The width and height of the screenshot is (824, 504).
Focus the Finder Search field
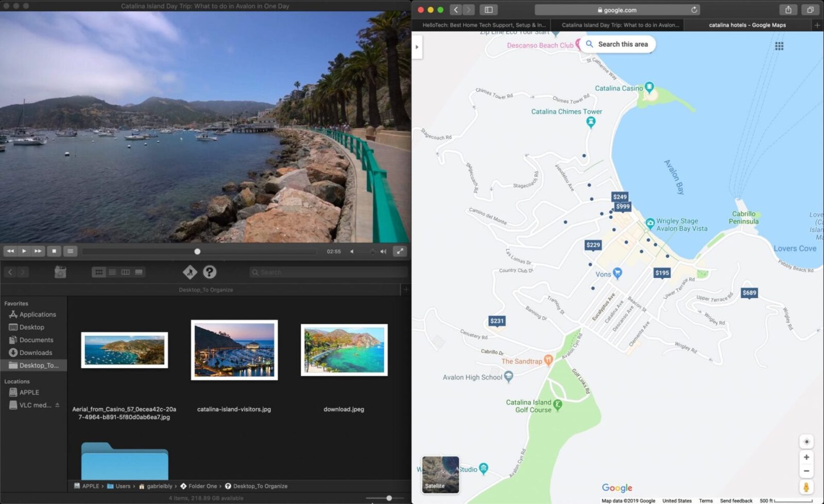click(329, 272)
